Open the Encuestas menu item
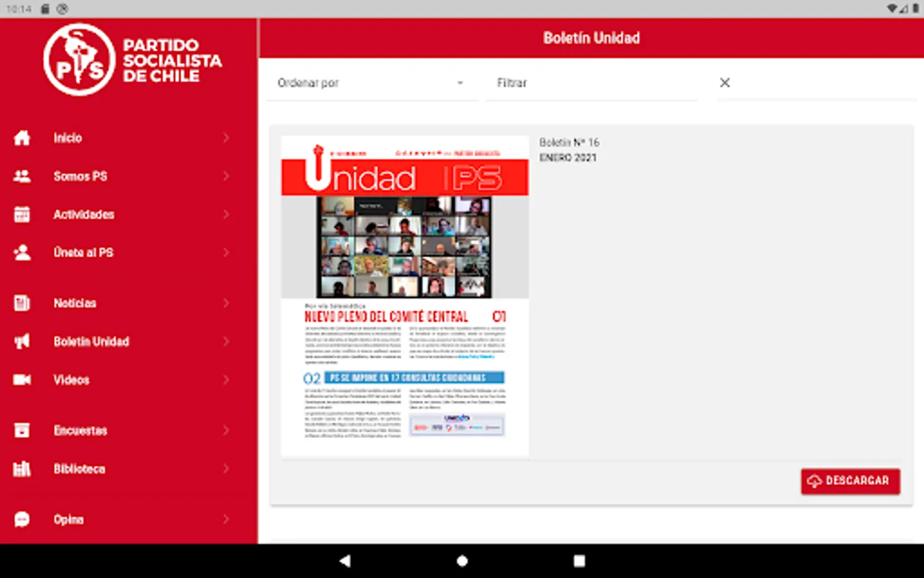The width and height of the screenshot is (924, 578). [128, 430]
